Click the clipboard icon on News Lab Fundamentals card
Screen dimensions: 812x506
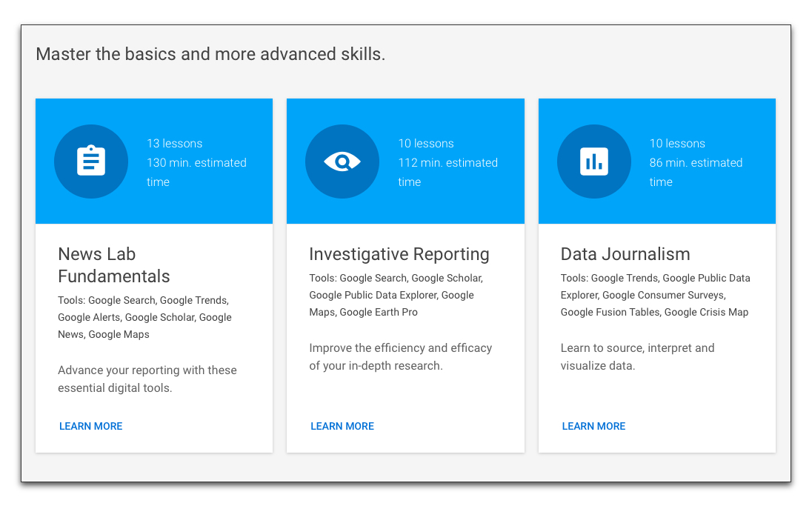[x=91, y=161]
